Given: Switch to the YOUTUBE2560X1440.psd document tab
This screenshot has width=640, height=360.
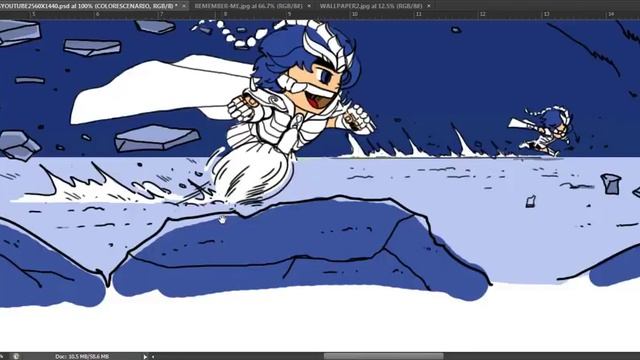Looking at the screenshot, I should tap(90, 6).
